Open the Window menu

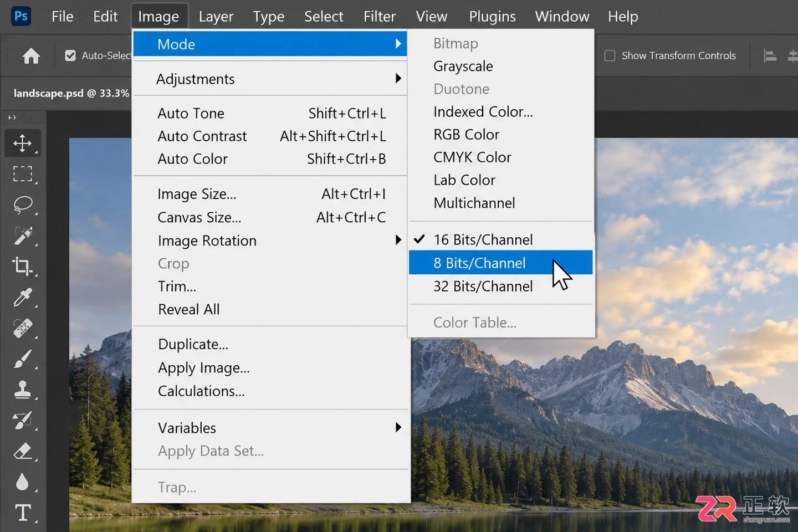click(x=562, y=17)
